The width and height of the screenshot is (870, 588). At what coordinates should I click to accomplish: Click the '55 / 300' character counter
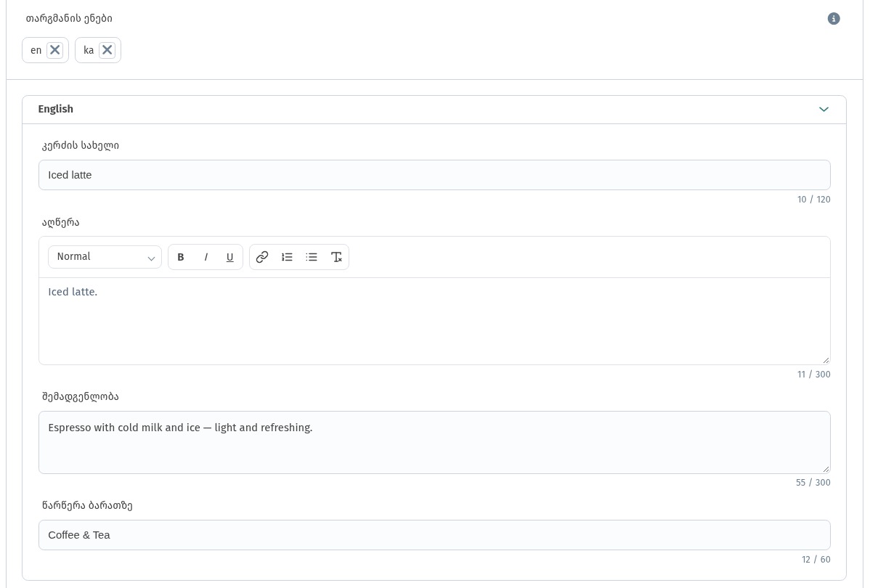click(813, 483)
